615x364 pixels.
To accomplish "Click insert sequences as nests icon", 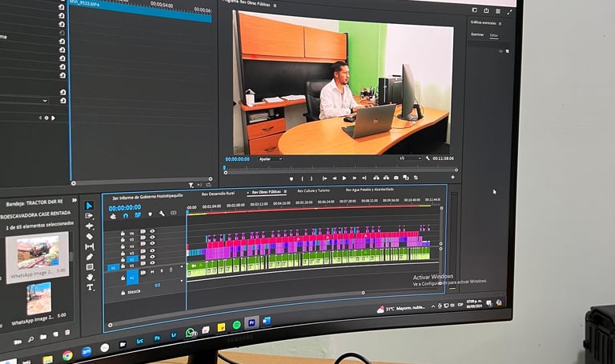I will tap(114, 216).
